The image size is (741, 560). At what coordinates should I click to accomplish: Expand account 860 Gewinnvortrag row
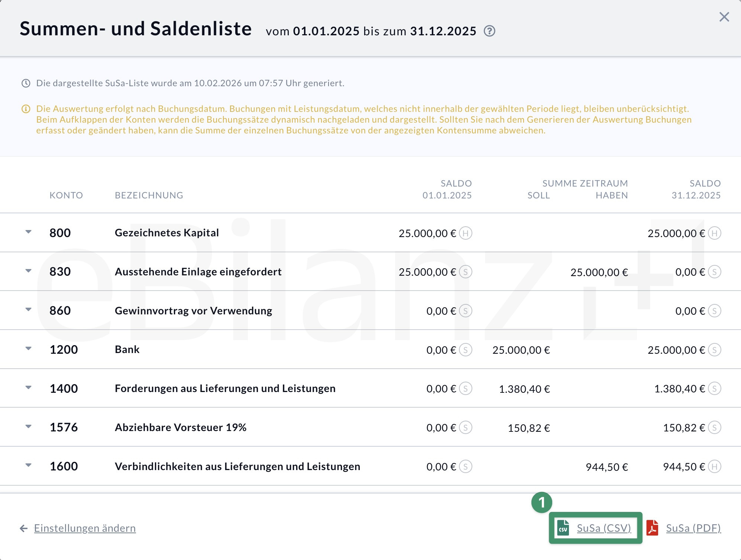pos(28,310)
